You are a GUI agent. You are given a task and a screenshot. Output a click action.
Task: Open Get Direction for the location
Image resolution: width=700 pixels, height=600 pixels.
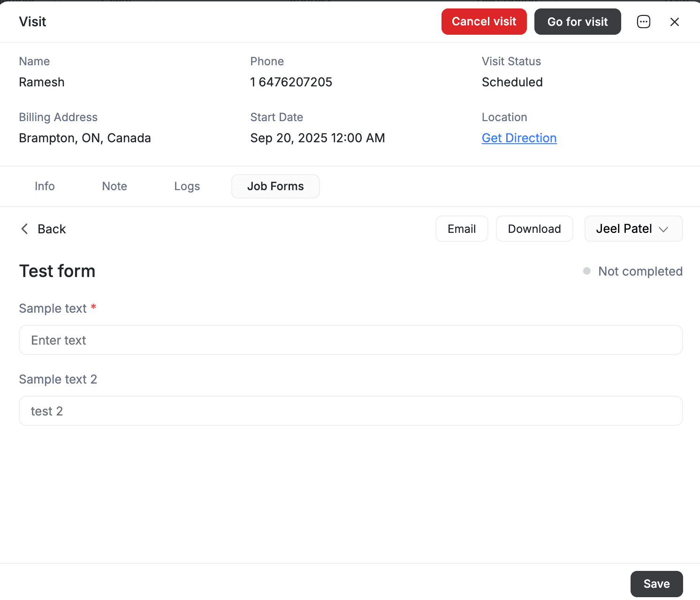tap(519, 138)
